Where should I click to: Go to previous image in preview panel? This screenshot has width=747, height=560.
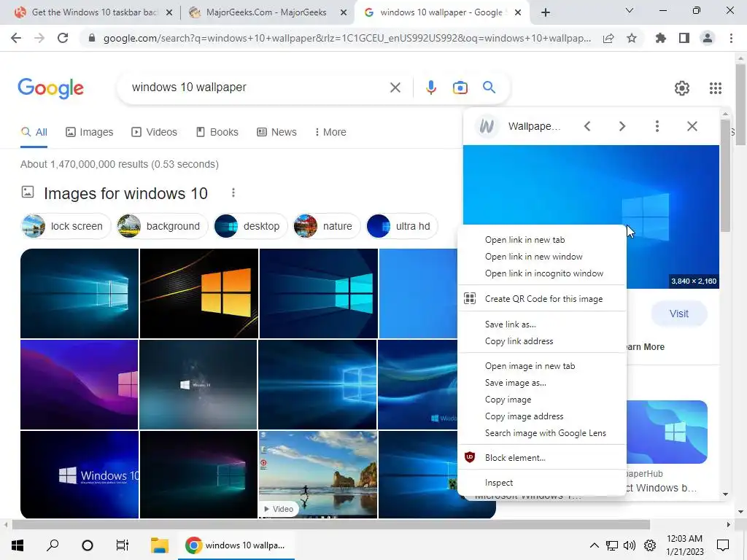(x=587, y=126)
